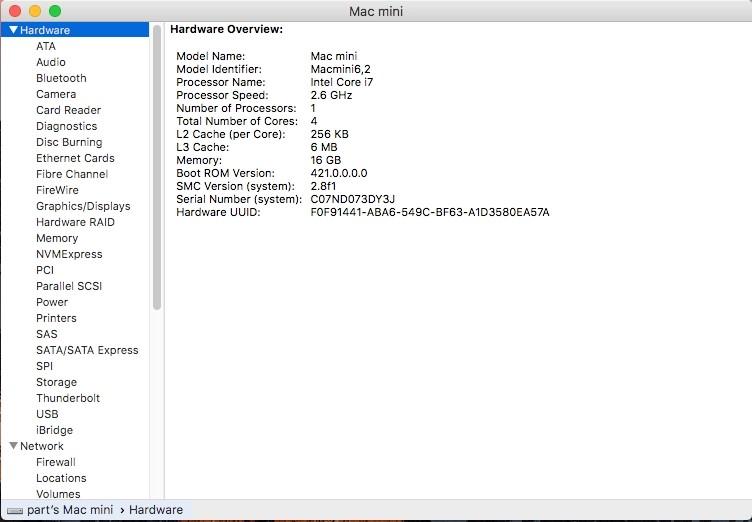The image size is (752, 522).
Task: Open the FireWire section
Action: (x=58, y=190)
